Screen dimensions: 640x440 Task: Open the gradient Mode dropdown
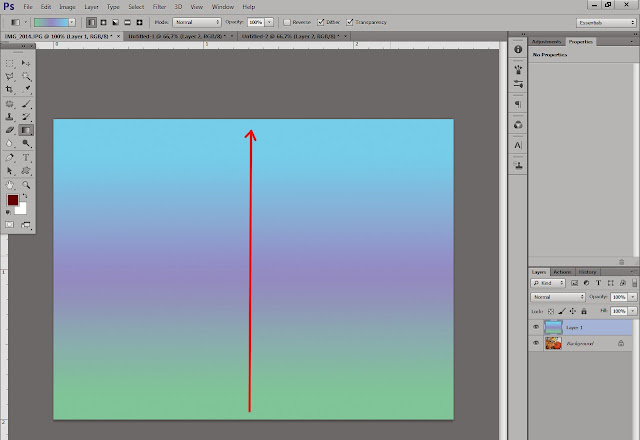[x=197, y=22]
